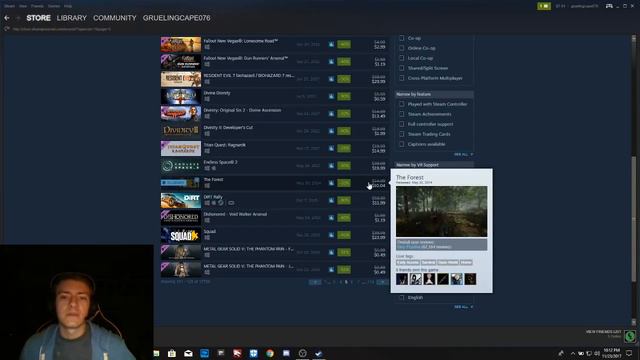Check the Local Co-op filter
The height and width of the screenshot is (360, 640).
coord(402,58)
